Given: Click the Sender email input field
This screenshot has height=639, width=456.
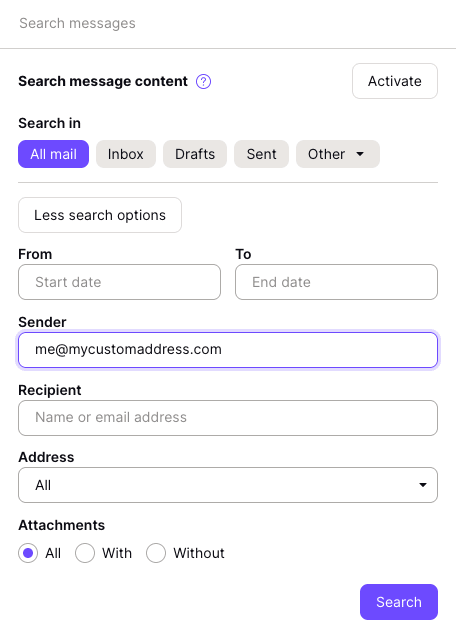Looking at the screenshot, I should (x=228, y=350).
